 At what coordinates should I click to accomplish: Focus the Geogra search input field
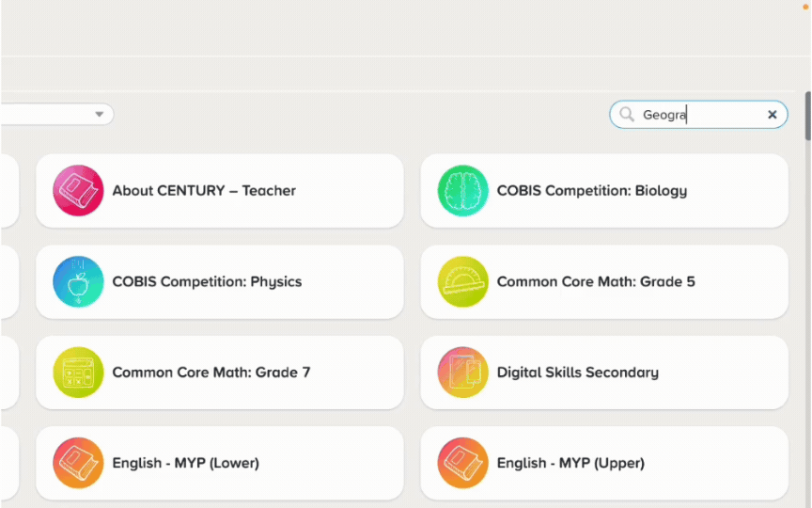coord(698,115)
